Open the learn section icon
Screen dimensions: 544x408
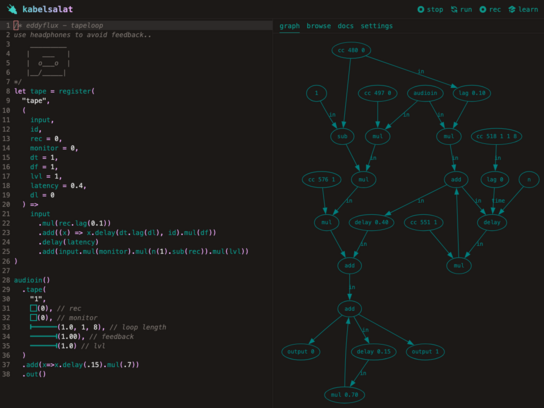pos(512,9)
